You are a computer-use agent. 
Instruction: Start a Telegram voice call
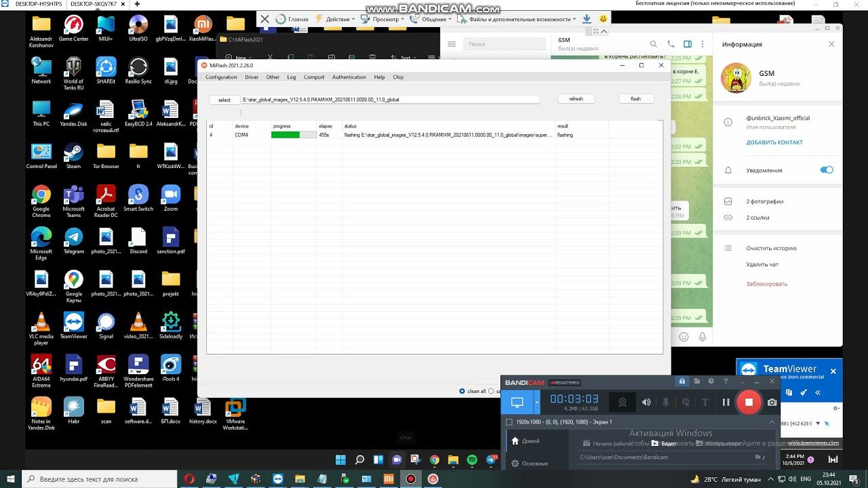[x=671, y=44]
